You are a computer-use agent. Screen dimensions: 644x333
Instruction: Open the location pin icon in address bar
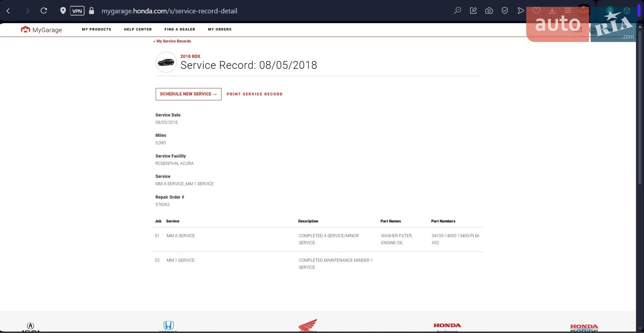tap(63, 11)
